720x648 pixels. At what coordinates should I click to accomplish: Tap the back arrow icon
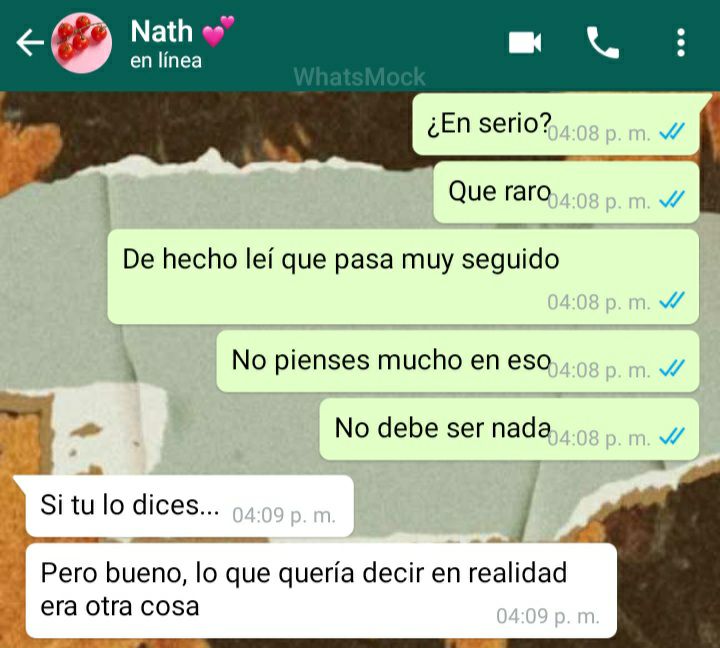pyautogui.click(x=30, y=43)
